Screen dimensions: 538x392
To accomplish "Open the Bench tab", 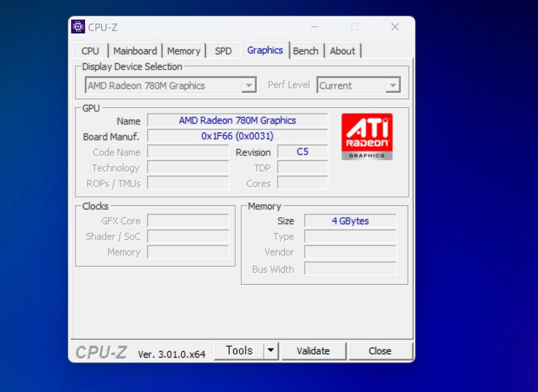I will point(306,51).
